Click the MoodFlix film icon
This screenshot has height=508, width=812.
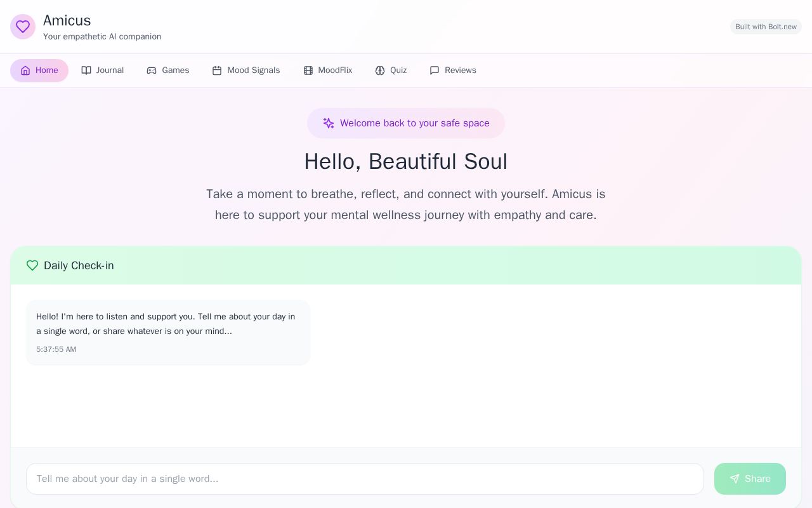point(308,70)
